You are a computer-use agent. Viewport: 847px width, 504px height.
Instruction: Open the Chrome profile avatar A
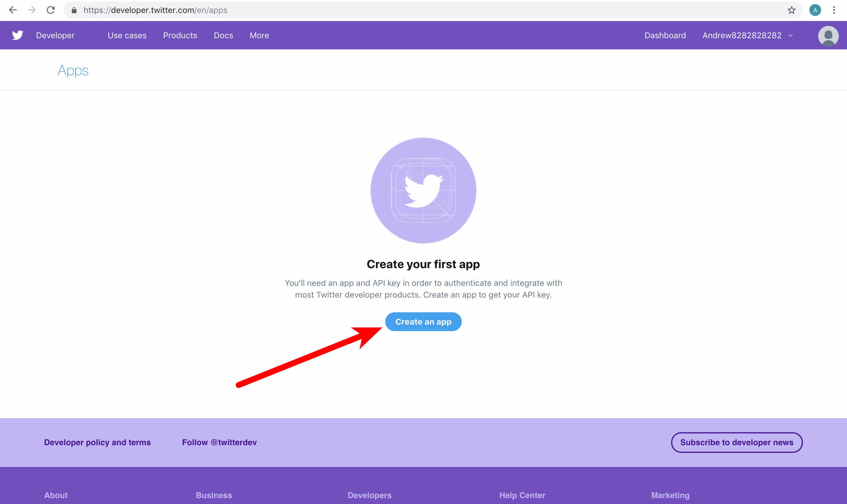tap(815, 10)
